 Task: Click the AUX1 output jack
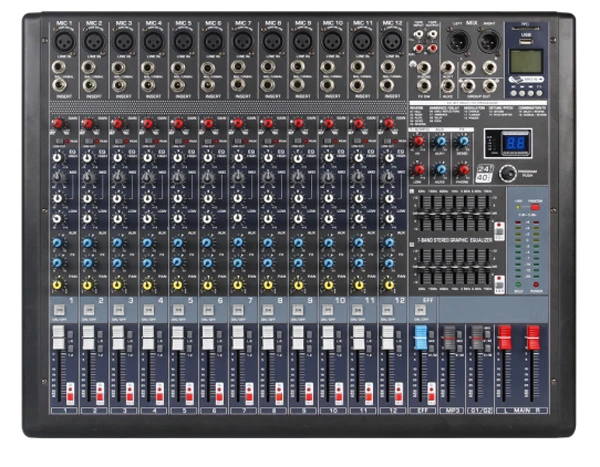click(x=447, y=68)
